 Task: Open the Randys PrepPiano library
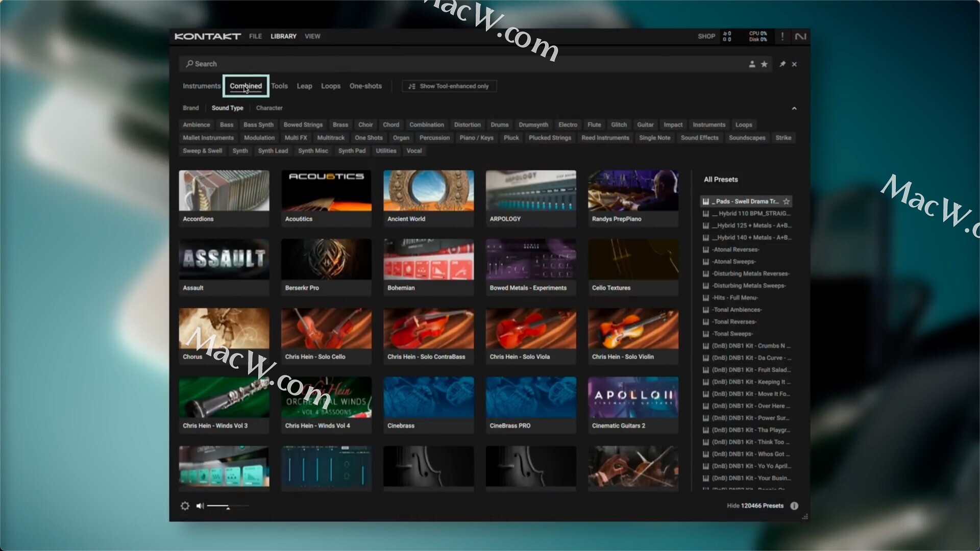pos(633,197)
